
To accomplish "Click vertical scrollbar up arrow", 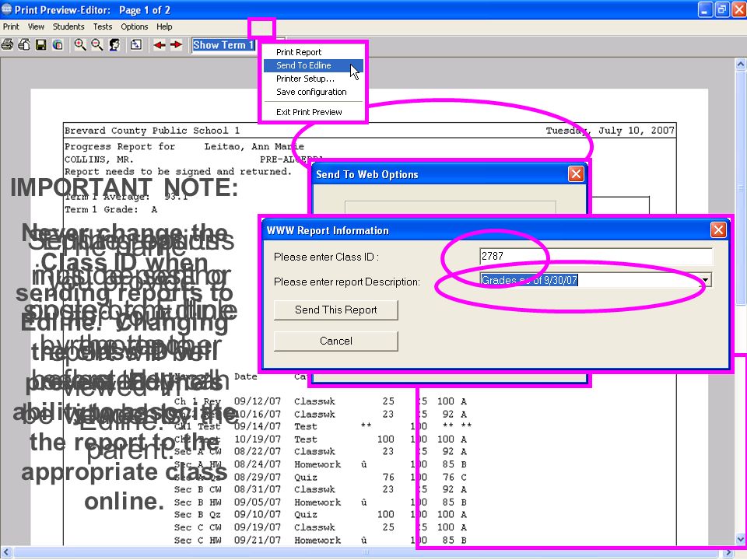I will pos(741,64).
